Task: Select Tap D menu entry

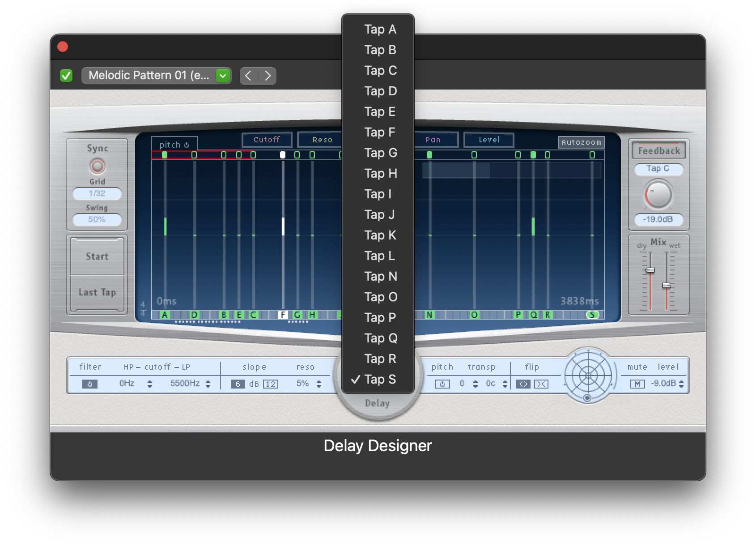Action: click(378, 91)
